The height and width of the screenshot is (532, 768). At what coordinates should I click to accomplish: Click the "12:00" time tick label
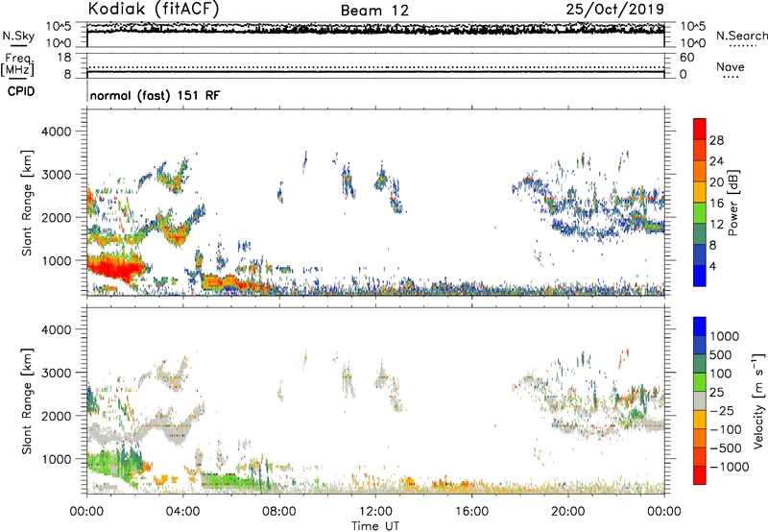pyautogui.click(x=375, y=512)
